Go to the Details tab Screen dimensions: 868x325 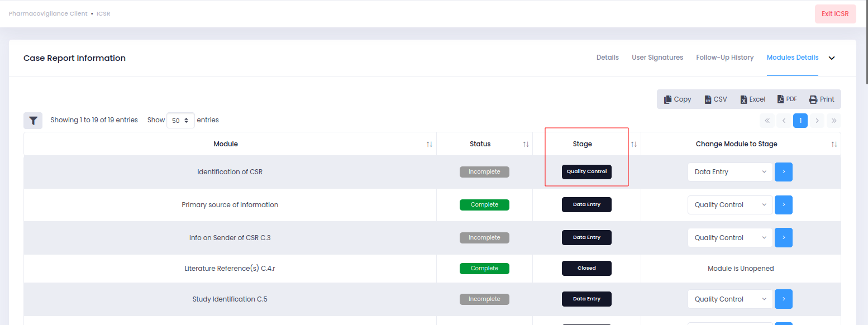click(x=608, y=58)
